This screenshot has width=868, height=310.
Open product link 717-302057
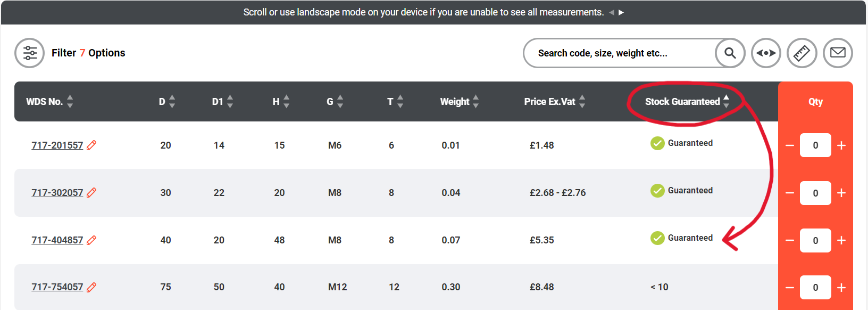tap(57, 192)
